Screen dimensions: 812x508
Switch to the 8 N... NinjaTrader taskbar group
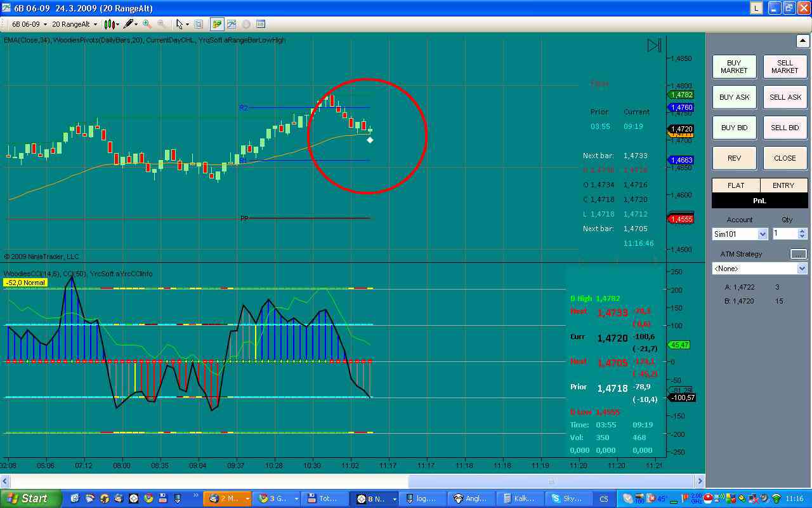tap(374, 498)
